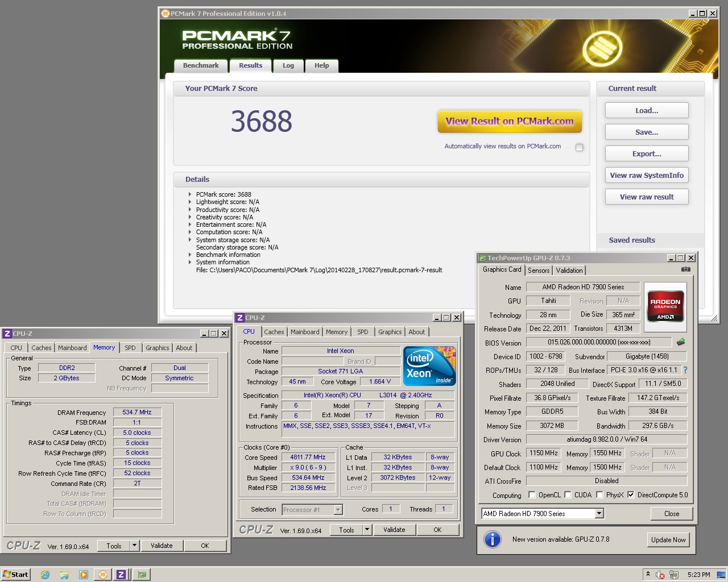The width and height of the screenshot is (728, 582).
Task: Click Update Now in GPU-Z
Action: tap(668, 539)
